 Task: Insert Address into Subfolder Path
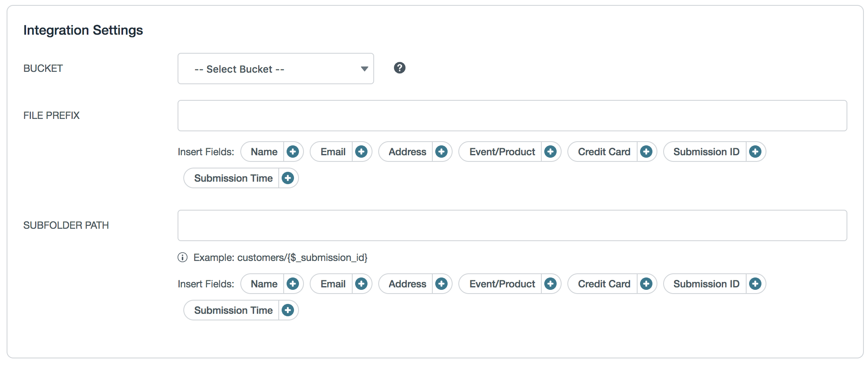(441, 284)
